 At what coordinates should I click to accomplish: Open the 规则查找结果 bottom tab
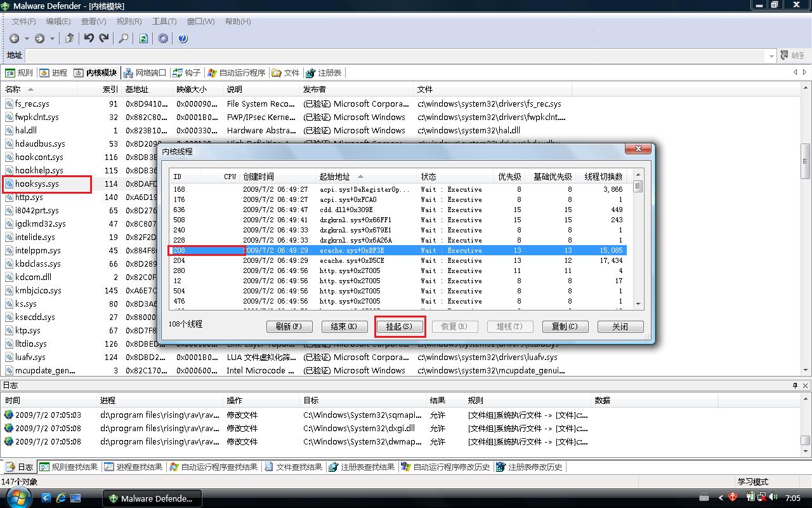click(69, 467)
